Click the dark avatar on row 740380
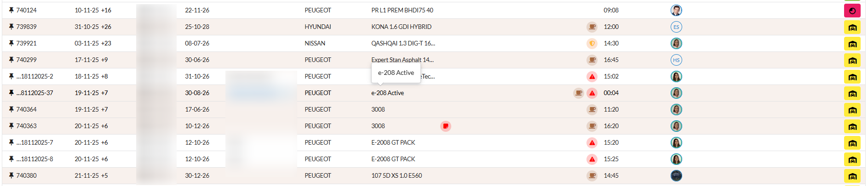 coord(676,176)
